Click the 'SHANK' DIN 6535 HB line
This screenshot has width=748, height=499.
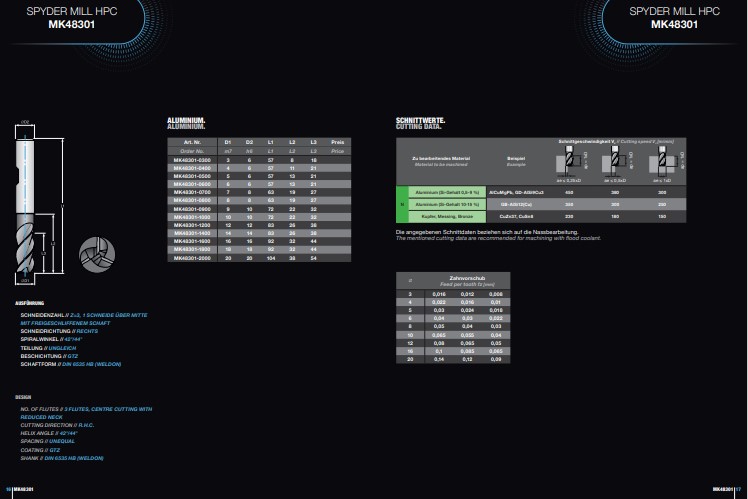pos(62,458)
